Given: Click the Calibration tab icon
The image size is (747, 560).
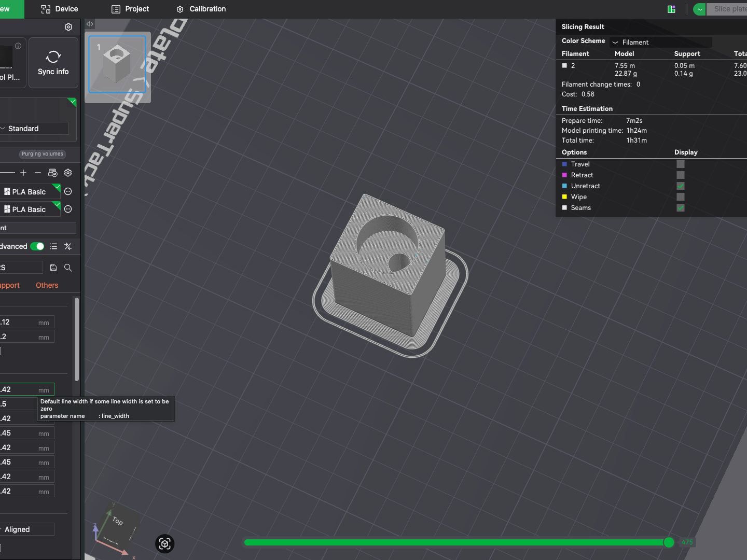Looking at the screenshot, I should (x=180, y=9).
